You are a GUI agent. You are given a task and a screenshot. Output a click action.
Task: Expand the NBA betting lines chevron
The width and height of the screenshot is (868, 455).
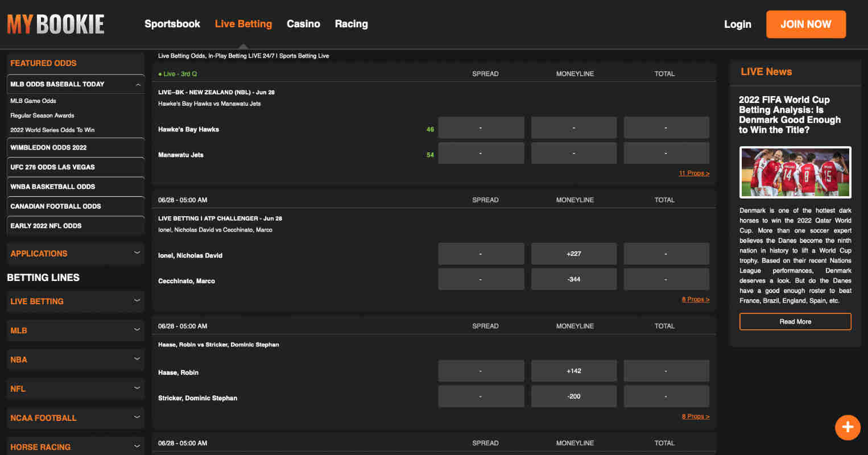(137, 358)
